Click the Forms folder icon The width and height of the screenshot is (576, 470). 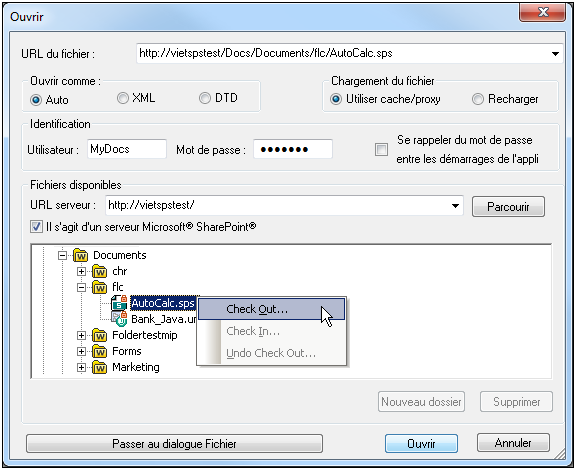(x=99, y=352)
